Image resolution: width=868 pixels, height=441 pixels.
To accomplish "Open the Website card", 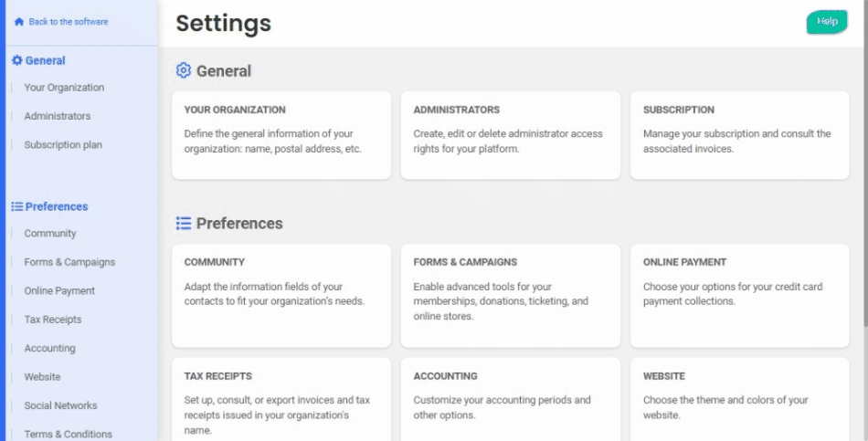I will coord(739,399).
